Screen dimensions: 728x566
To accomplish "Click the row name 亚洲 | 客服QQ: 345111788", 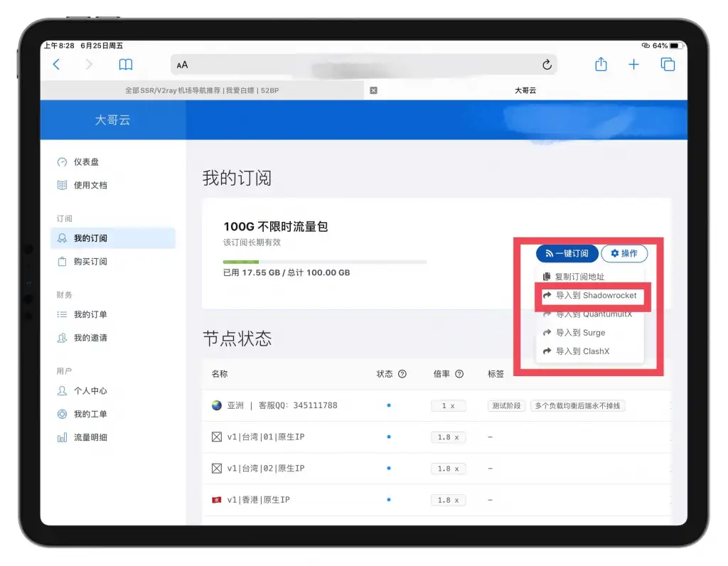I will click(x=282, y=405).
